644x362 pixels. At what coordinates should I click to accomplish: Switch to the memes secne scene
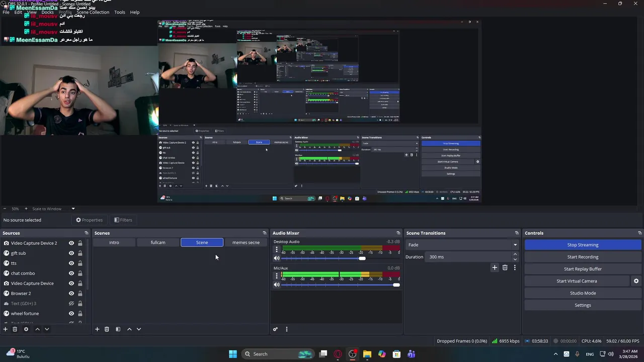click(x=246, y=242)
